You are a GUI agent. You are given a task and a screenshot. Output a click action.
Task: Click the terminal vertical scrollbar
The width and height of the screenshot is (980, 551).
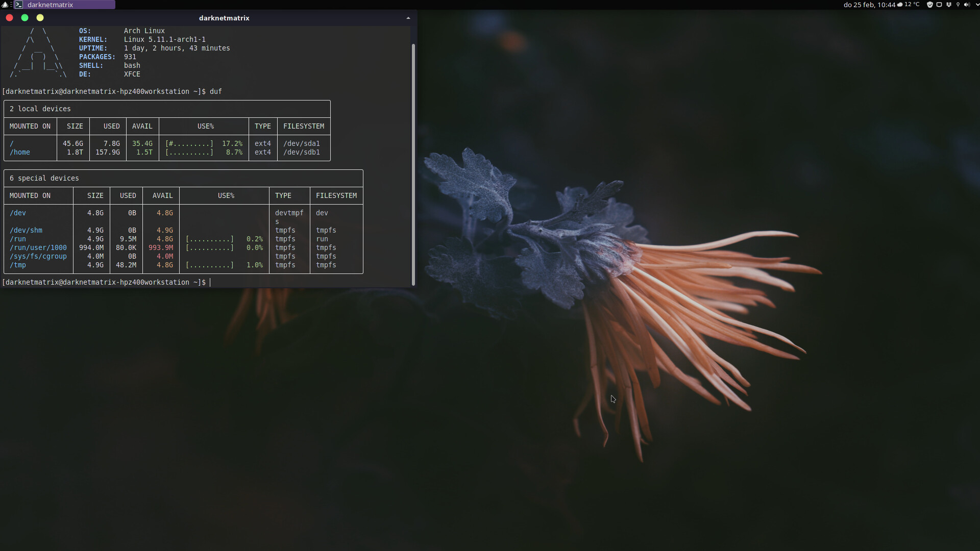[x=413, y=164]
